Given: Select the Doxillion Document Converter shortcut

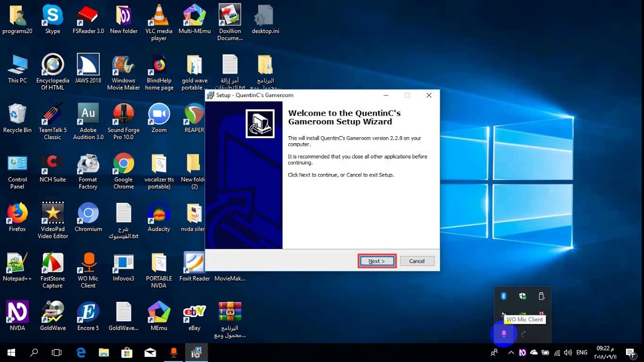Looking at the screenshot, I should [230, 23].
